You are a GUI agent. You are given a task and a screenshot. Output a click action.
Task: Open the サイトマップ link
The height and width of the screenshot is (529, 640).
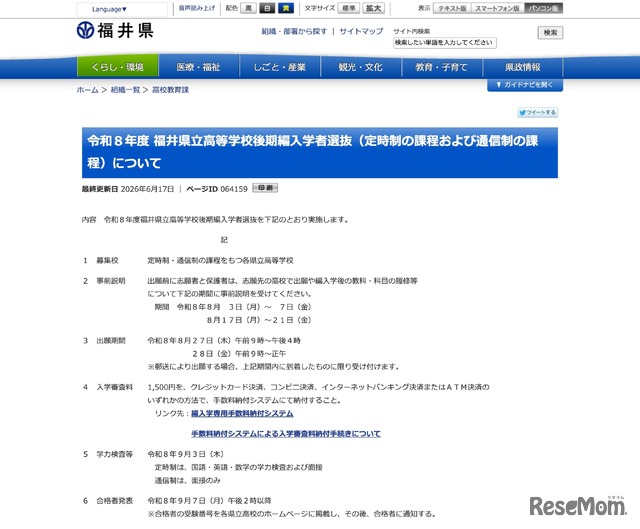click(x=361, y=31)
